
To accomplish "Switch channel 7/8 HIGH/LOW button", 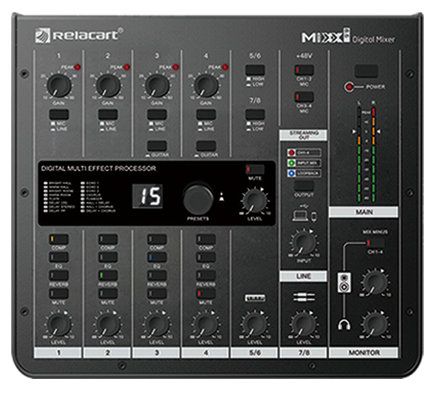I will tap(255, 115).
